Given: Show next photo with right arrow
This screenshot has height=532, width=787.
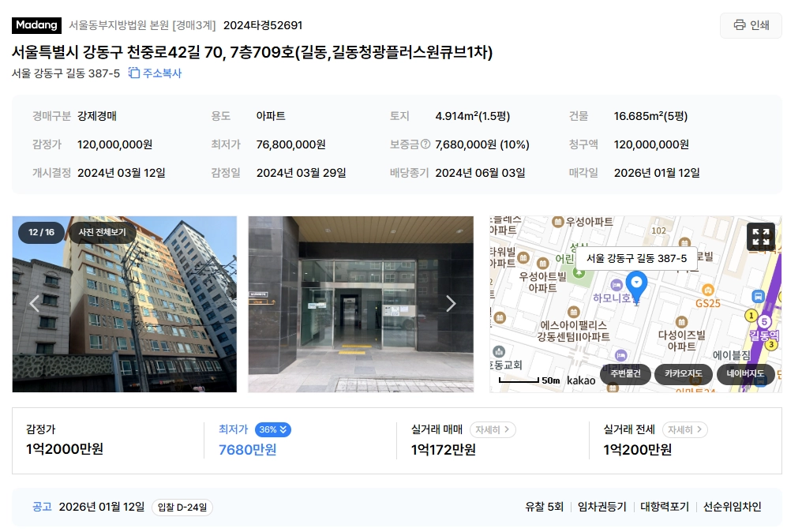Looking at the screenshot, I should (x=451, y=304).
